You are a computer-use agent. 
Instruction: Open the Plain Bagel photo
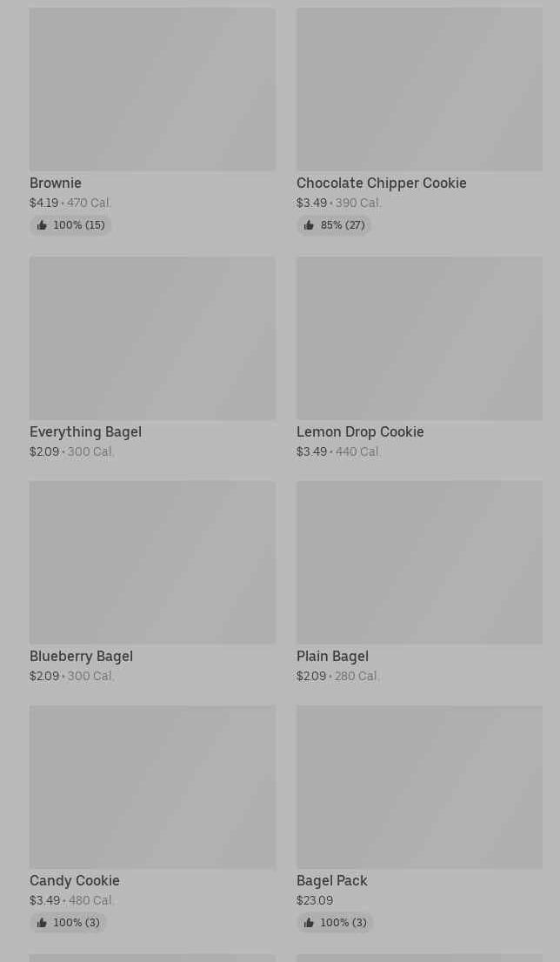419,563
